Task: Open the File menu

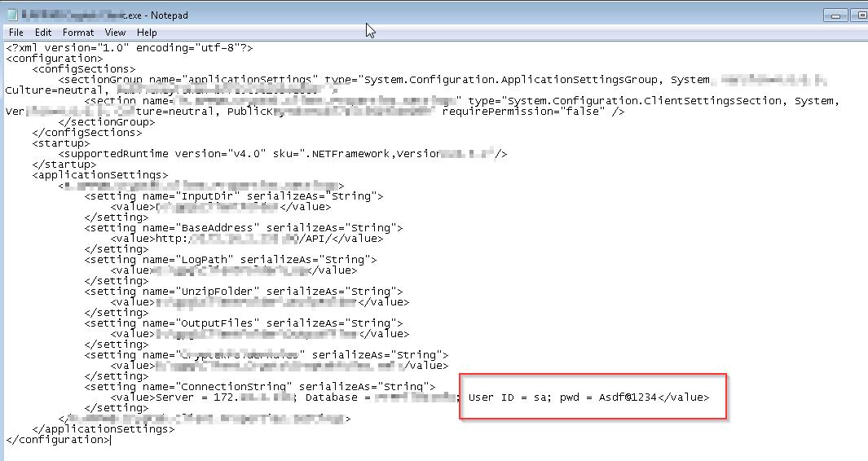Action: tap(16, 33)
